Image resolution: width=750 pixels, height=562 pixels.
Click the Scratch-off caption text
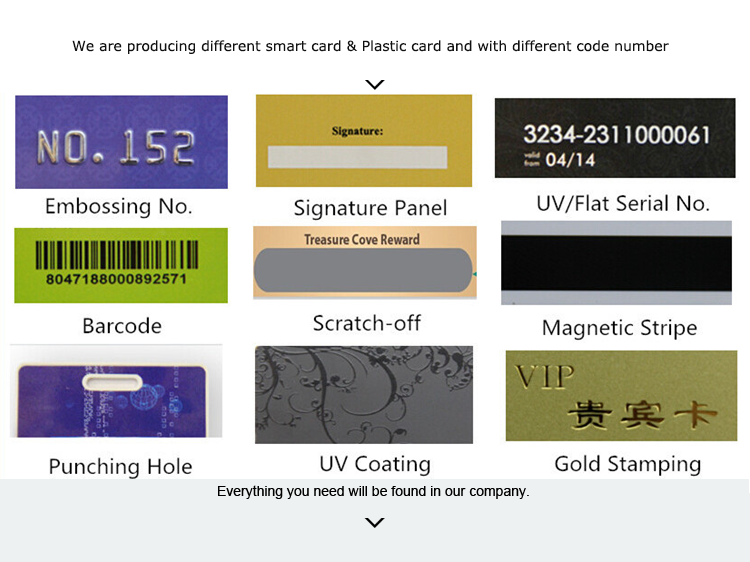pos(367,323)
